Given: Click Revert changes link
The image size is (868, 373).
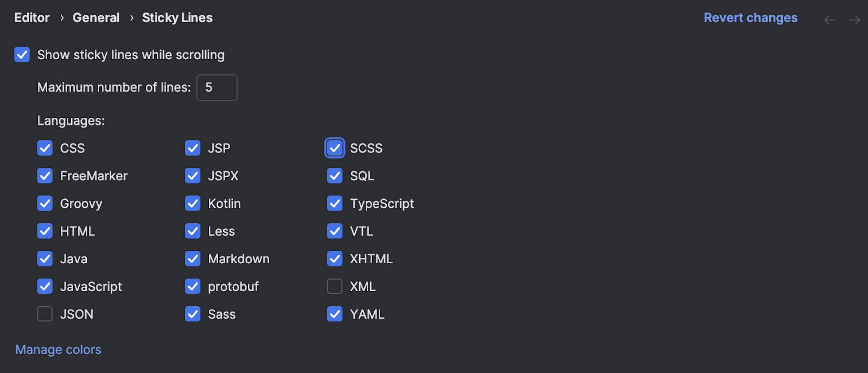Looking at the screenshot, I should 750,18.
